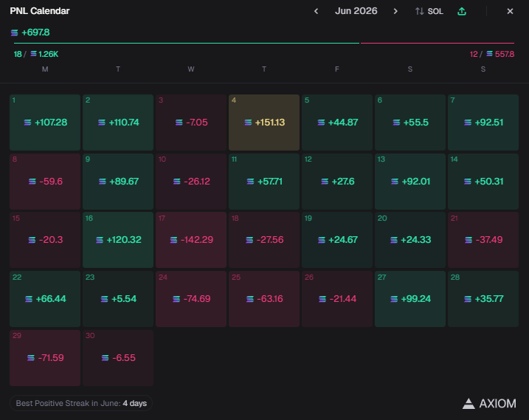
Task: Select day 10 cell with -26.12
Action: (191, 182)
